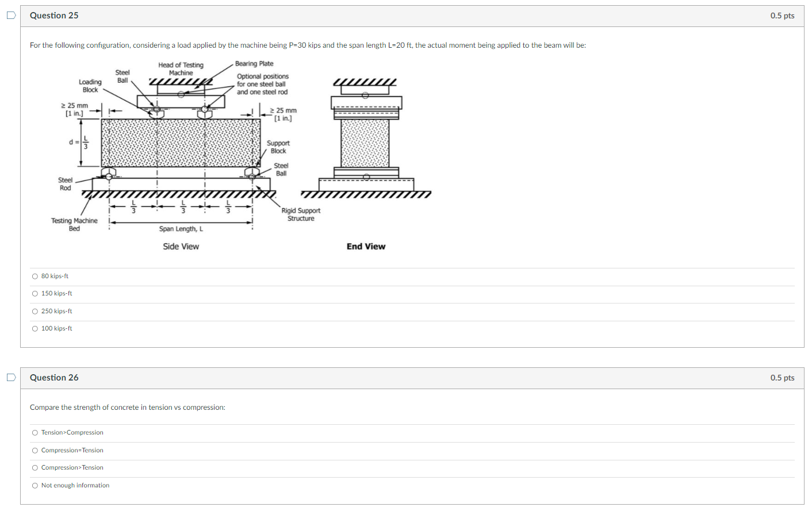This screenshot has width=812, height=511.
Task: Choose the 100 kips-ft option
Action: click(35, 329)
